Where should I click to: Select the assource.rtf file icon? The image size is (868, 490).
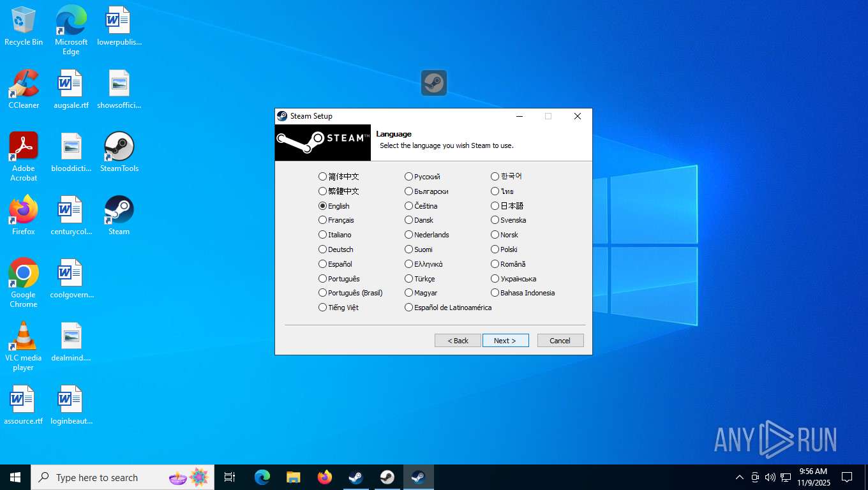[24, 405]
